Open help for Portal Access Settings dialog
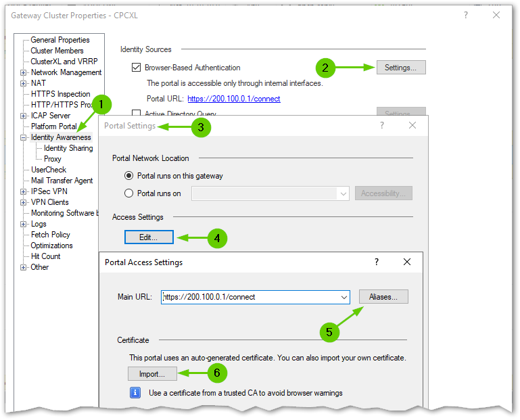This screenshot has width=520, height=420. click(x=377, y=262)
